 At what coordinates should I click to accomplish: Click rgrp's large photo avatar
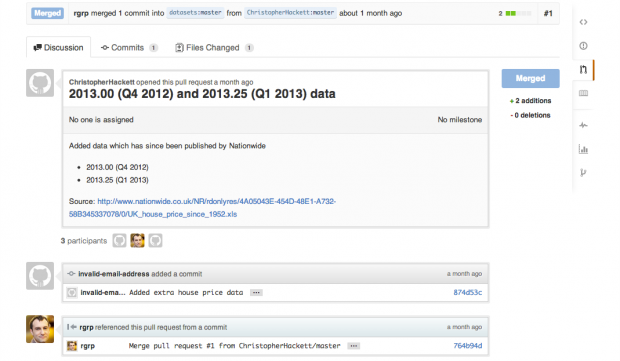click(x=40, y=329)
